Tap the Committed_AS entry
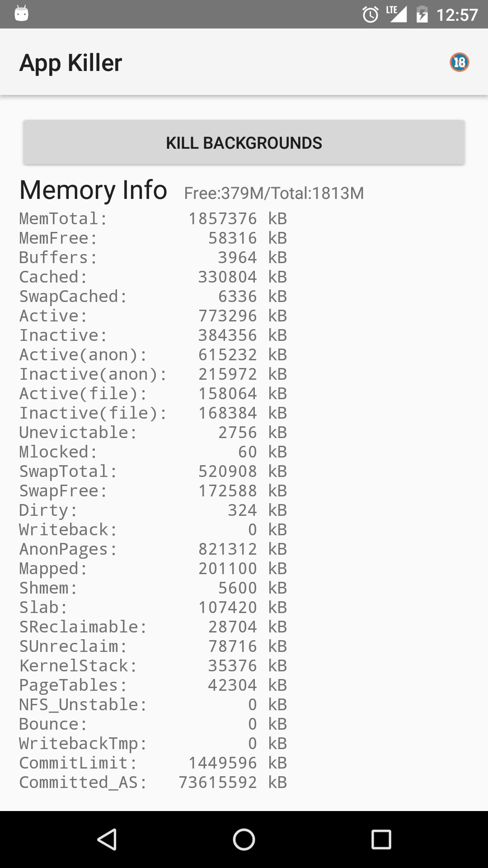488x868 pixels. [153, 783]
